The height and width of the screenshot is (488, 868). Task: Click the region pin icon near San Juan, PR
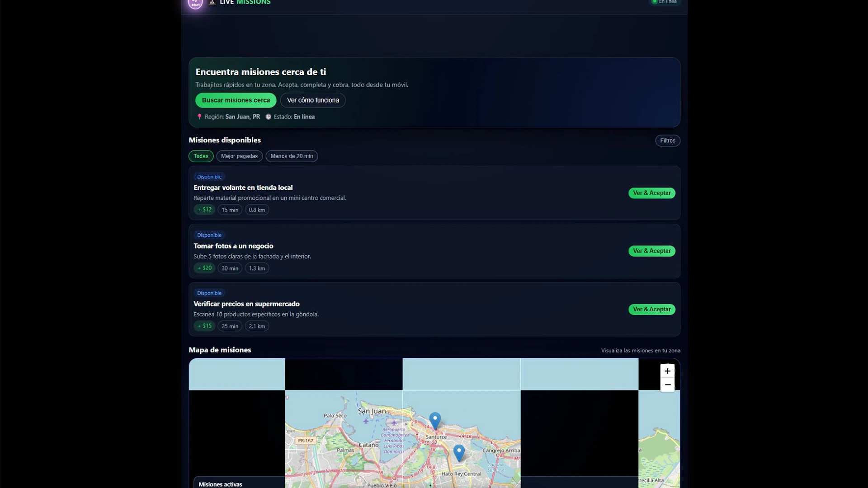pyautogui.click(x=199, y=117)
